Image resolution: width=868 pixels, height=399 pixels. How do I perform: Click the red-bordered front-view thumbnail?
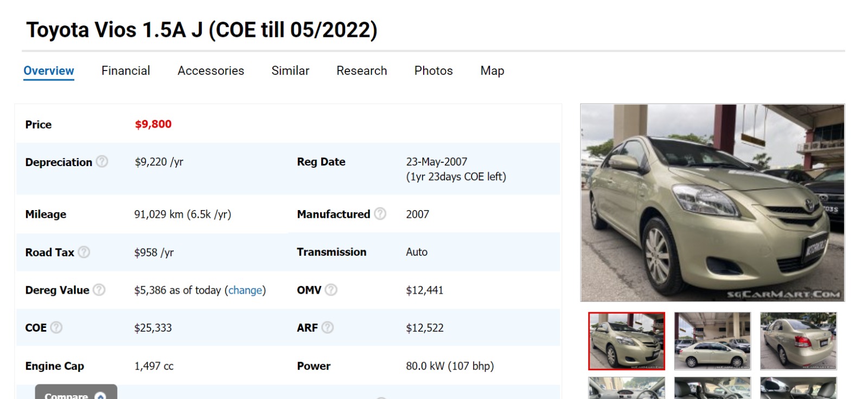[627, 341]
